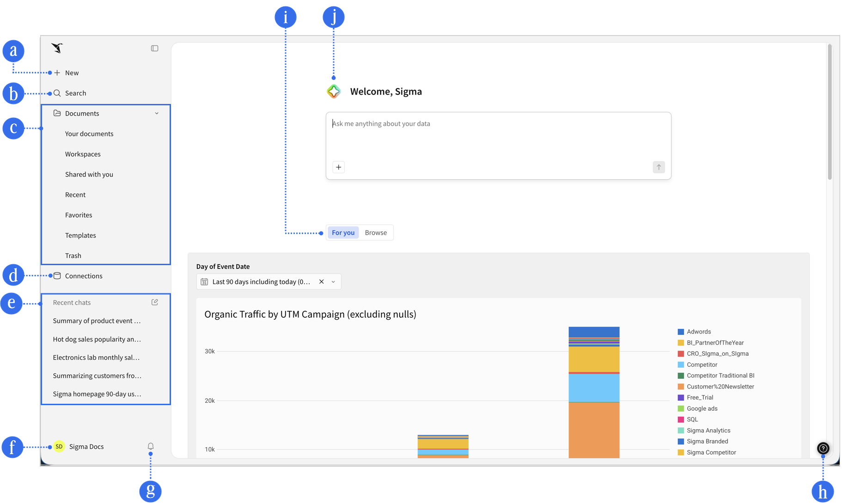Click the vertical scrollbar thumb
The width and height of the screenshot is (842, 504).
(x=830, y=112)
